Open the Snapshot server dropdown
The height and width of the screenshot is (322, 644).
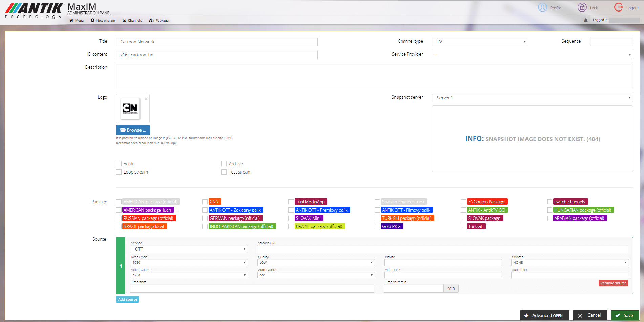[x=532, y=98]
